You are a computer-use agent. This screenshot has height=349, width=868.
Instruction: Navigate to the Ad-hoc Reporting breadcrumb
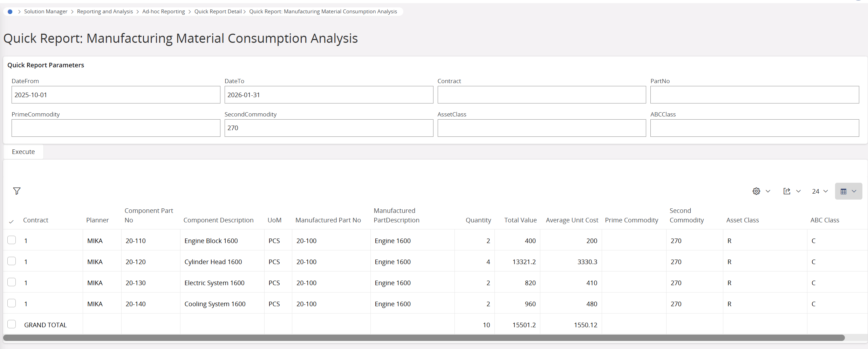163,11
